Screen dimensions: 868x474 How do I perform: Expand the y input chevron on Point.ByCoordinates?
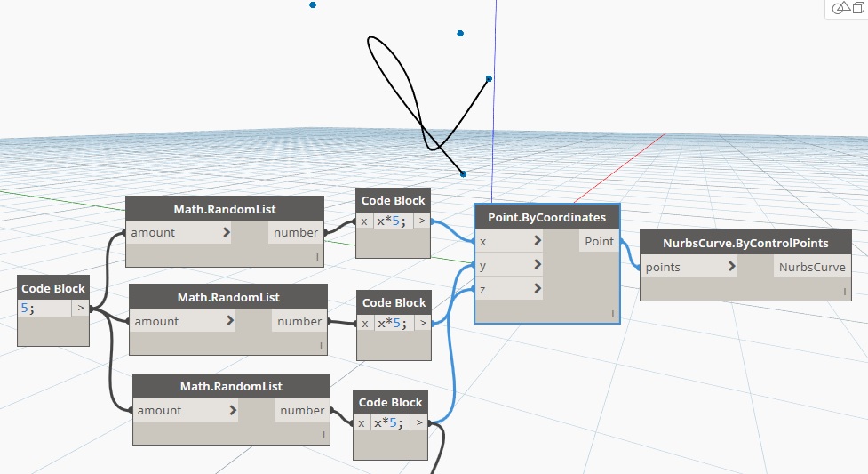[538, 265]
